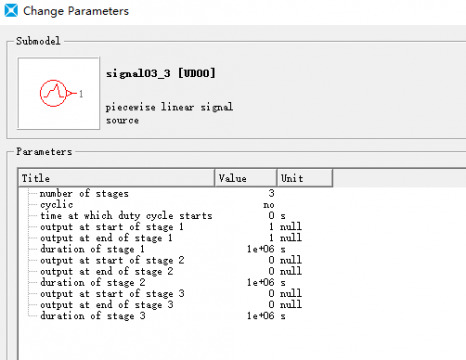
Task: Click the Value column header
Action: pos(246,178)
